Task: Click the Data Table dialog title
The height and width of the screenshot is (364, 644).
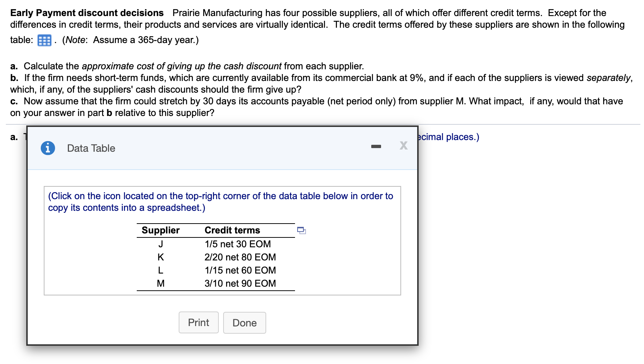Action: 91,148
